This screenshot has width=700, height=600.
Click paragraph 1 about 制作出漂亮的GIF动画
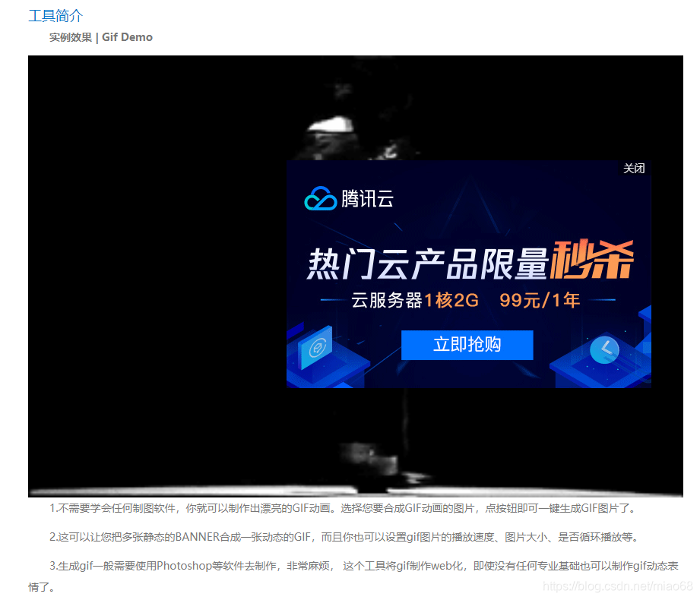(343, 508)
